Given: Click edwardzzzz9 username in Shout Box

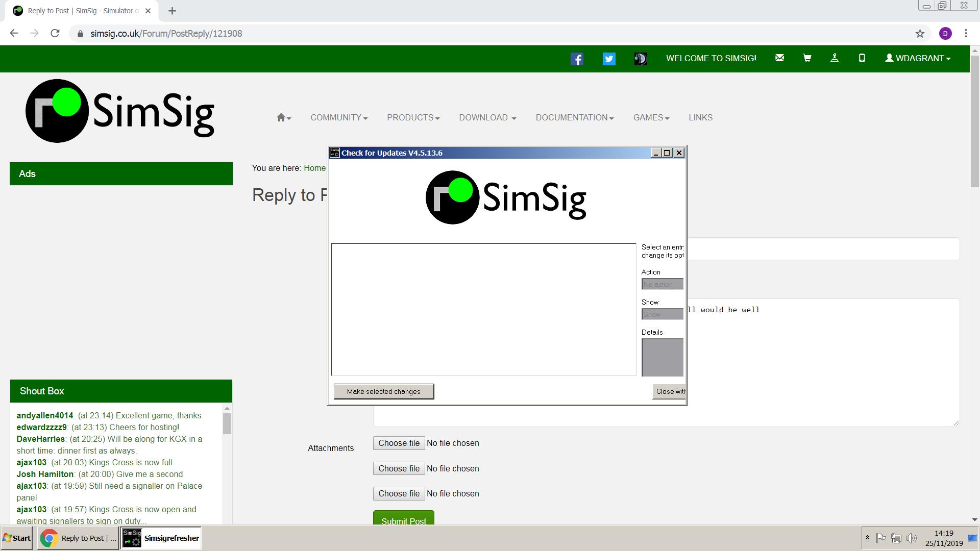Looking at the screenshot, I should [42, 428].
